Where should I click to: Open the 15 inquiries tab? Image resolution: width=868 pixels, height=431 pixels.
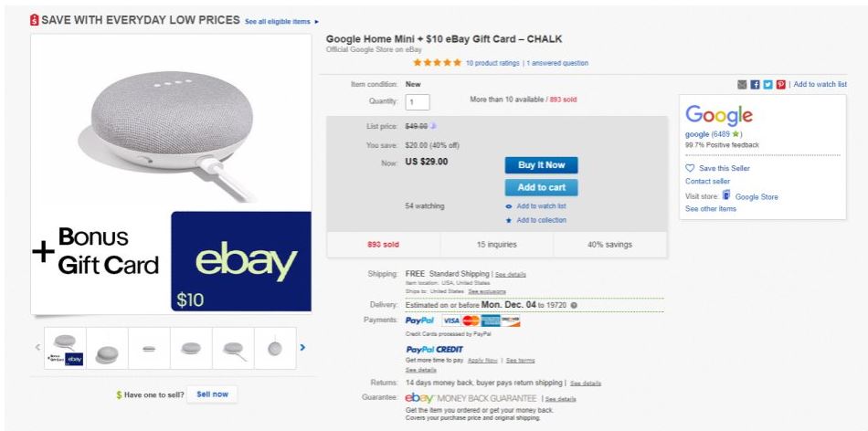coord(496,244)
